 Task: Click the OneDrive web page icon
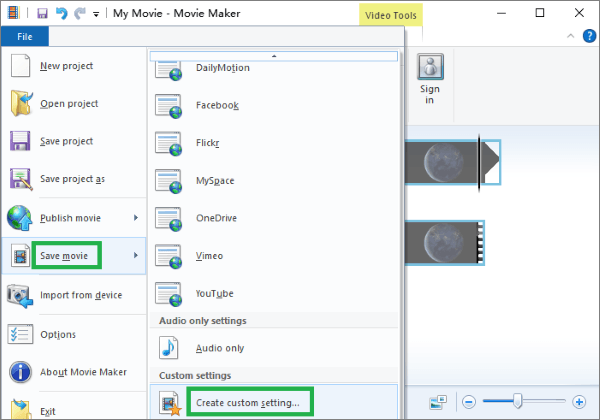click(168, 219)
